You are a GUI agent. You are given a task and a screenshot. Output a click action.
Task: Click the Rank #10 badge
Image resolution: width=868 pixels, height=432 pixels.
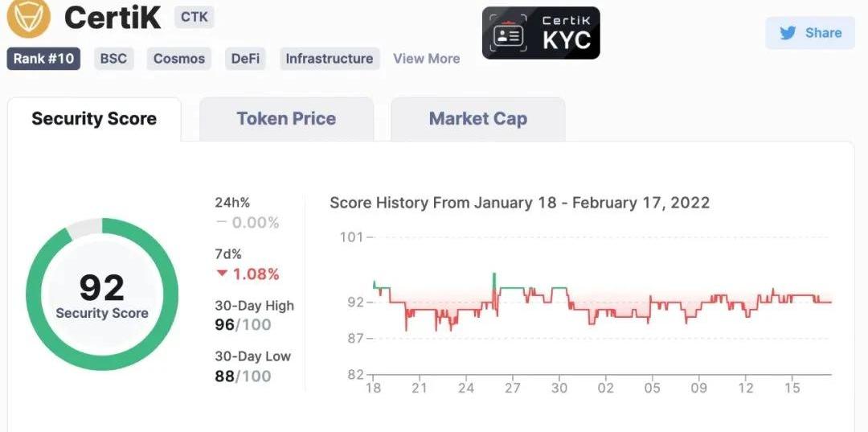click(x=43, y=59)
